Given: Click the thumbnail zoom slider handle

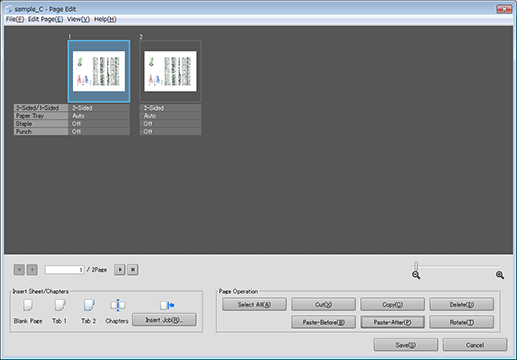Looking at the screenshot, I should tap(416, 266).
